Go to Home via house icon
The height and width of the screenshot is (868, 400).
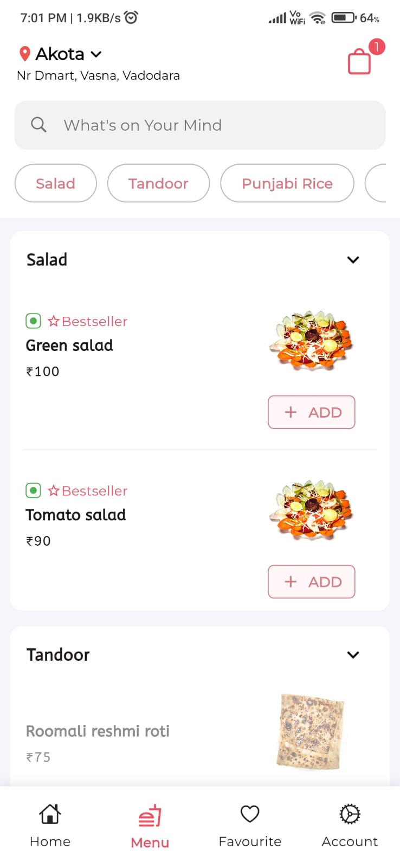[x=50, y=814]
